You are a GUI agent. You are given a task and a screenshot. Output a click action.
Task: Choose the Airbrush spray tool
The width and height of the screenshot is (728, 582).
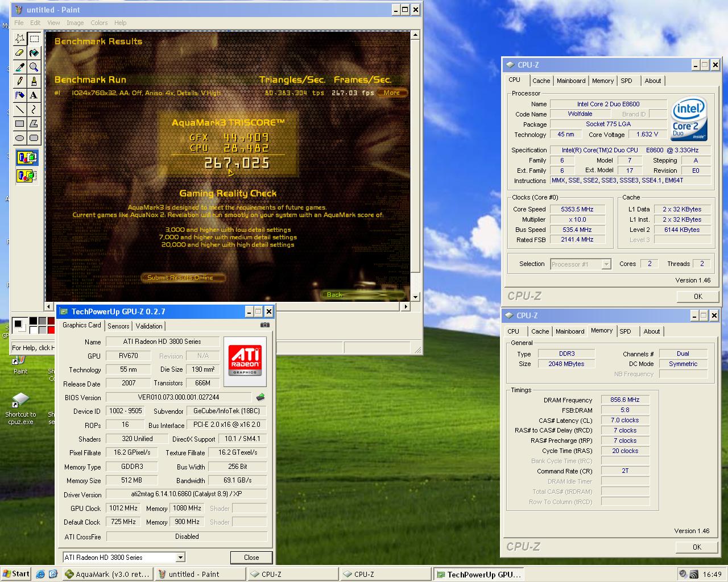tap(20, 95)
